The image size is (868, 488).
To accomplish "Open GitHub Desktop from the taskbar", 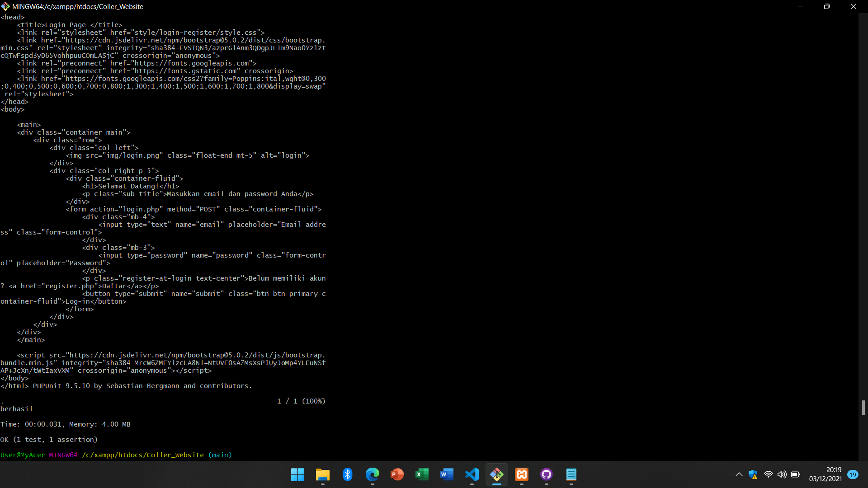I will coord(546,474).
